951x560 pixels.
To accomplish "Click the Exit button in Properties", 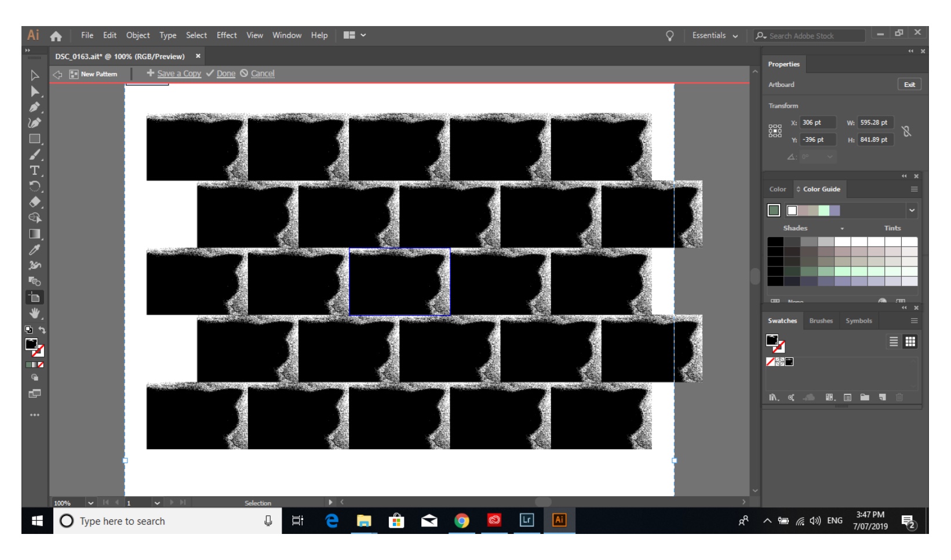I will [x=909, y=85].
